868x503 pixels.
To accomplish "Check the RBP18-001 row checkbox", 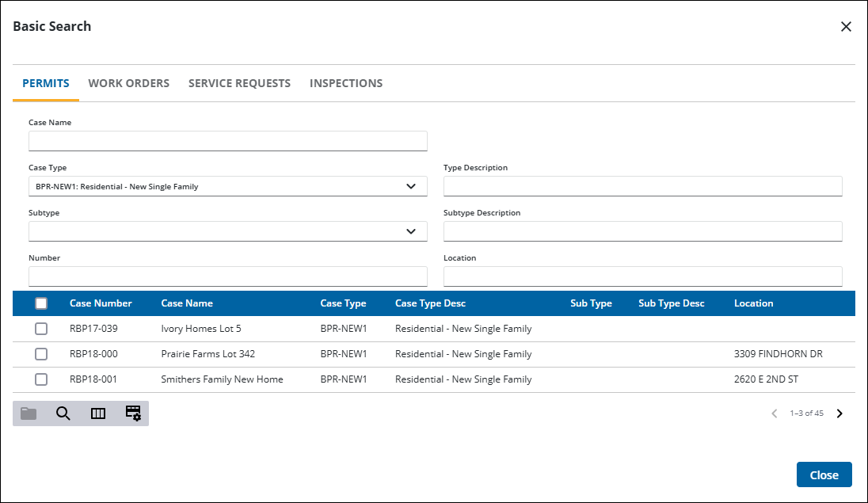I will pos(41,379).
